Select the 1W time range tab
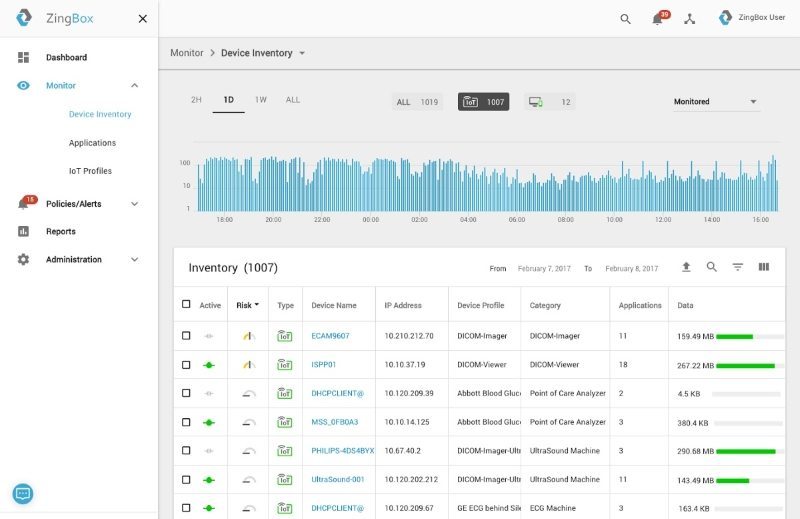This screenshot has width=800, height=519. coord(261,100)
